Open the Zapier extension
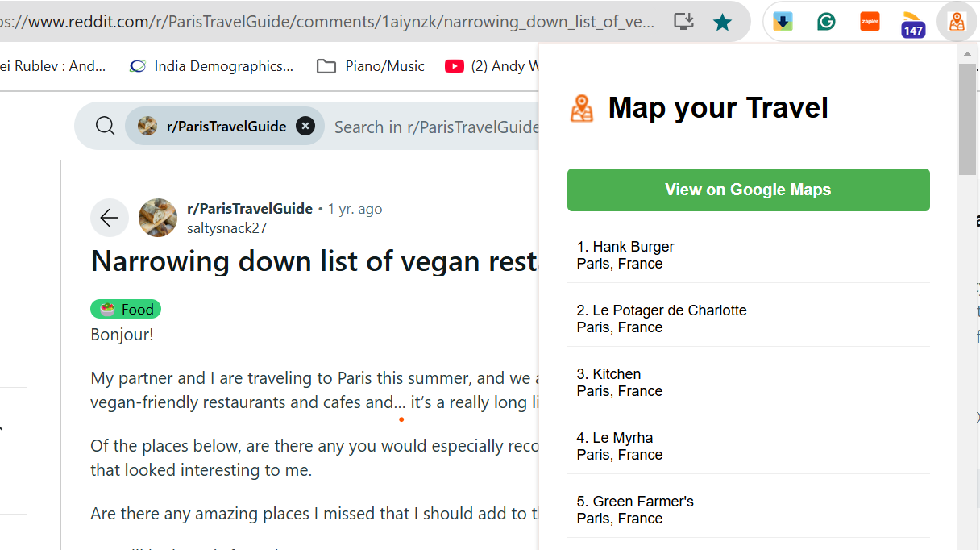 (x=870, y=22)
